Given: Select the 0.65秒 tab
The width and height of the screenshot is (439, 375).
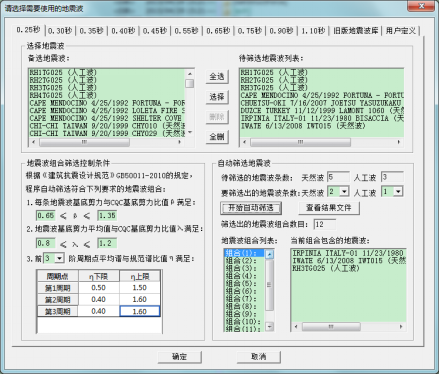Looking at the screenshot, I should [x=218, y=31].
